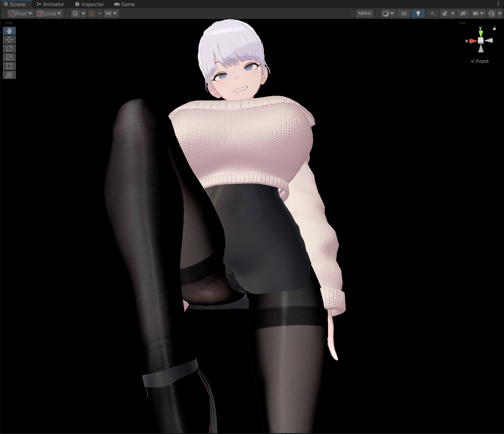This screenshot has width=504, height=434.
Task: Expand the increment snapping dropdown arrow
Action: pos(115,13)
